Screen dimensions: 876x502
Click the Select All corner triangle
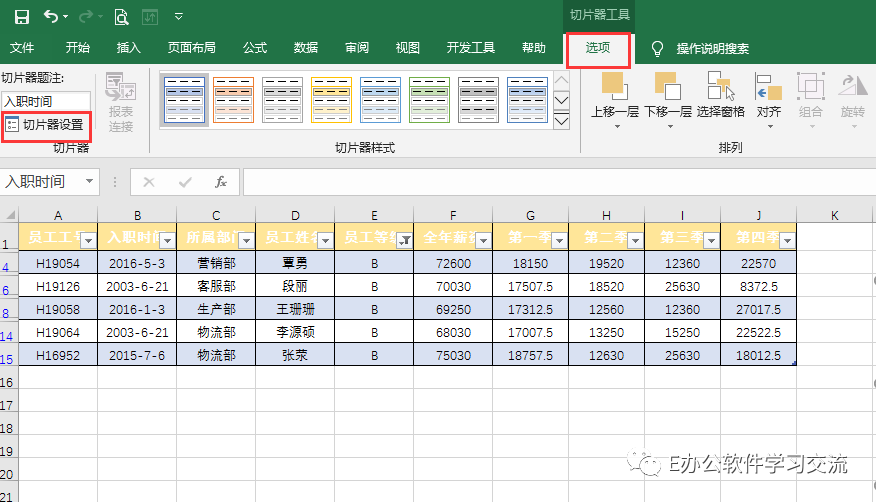click(x=9, y=214)
